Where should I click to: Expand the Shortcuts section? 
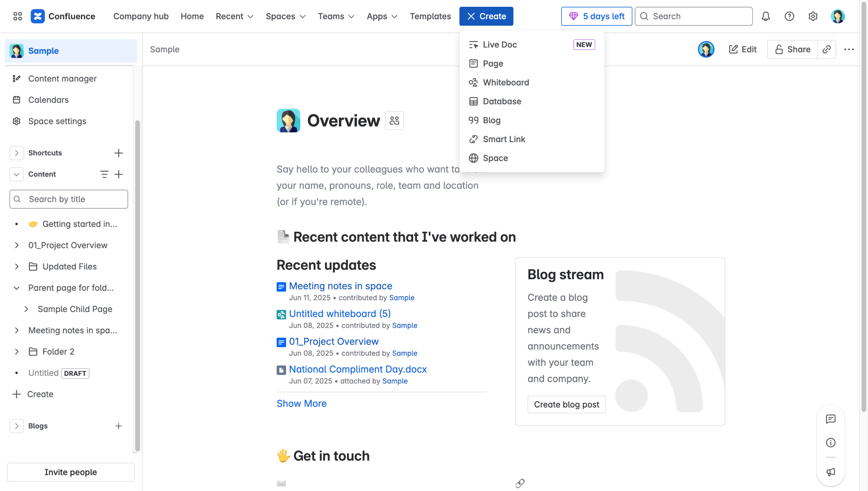pos(17,153)
